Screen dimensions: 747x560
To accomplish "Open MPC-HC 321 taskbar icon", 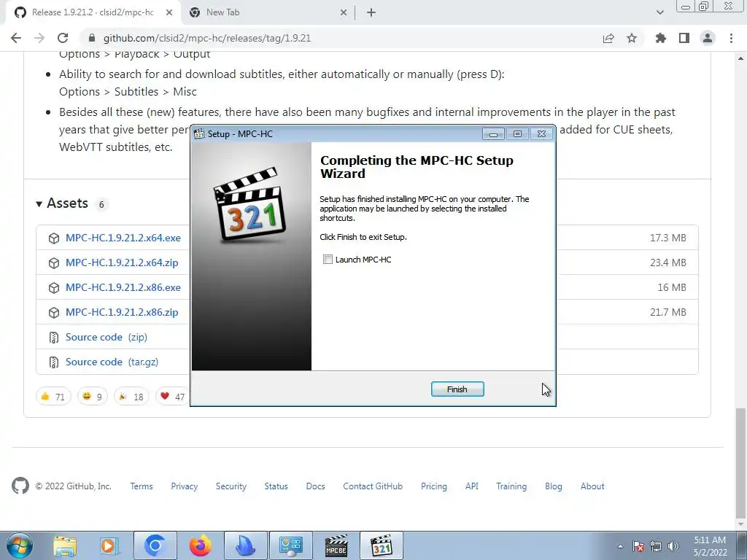I will click(381, 545).
